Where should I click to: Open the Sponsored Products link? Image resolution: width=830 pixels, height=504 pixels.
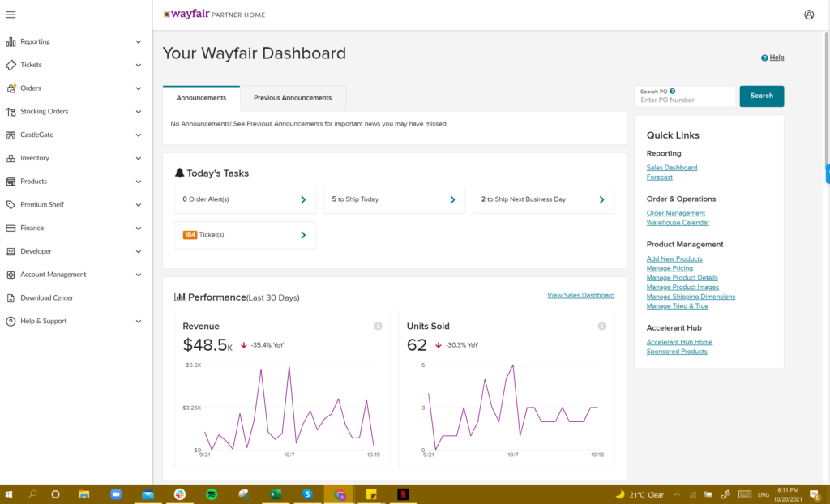pos(677,352)
